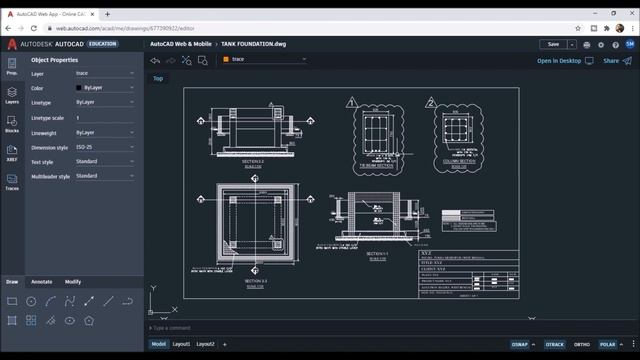Switch to the Modify tab
The height and width of the screenshot is (360, 640).
tap(73, 282)
